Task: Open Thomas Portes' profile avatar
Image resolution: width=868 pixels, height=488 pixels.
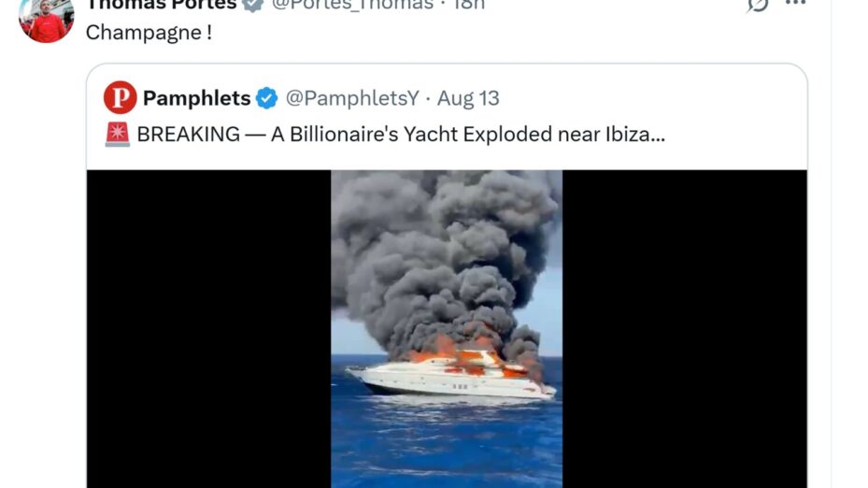Action: pos(47,20)
